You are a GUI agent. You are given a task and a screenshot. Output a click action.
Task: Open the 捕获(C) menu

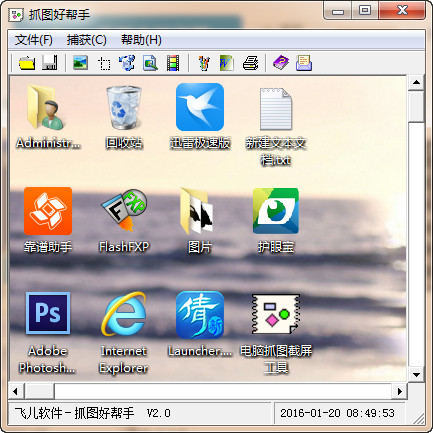[x=87, y=40]
